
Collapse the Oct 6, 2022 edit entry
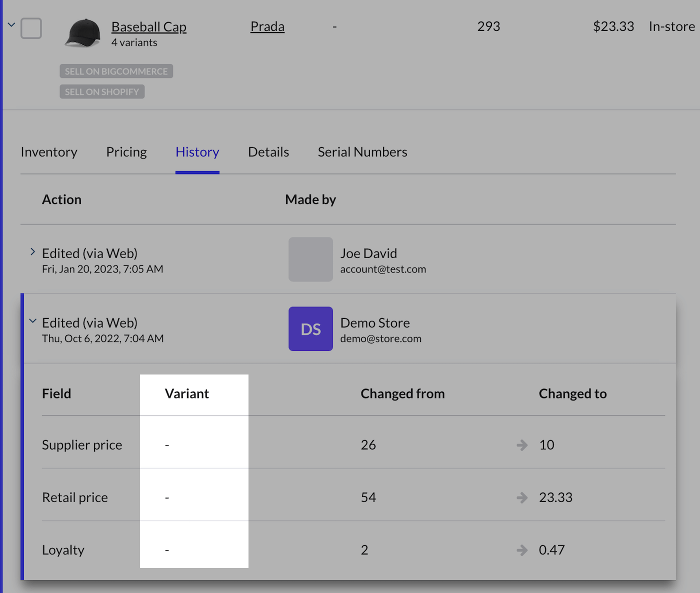(x=32, y=321)
